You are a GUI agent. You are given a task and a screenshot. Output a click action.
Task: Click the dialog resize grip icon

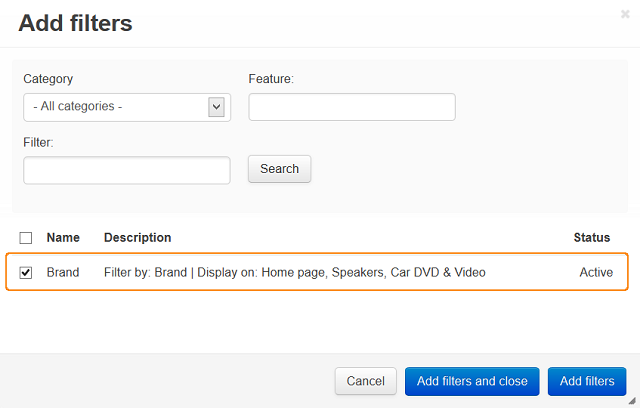[x=632, y=401]
